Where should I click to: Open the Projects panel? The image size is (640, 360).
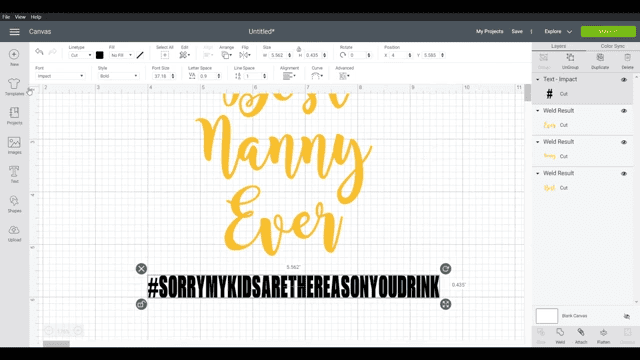(x=14, y=113)
